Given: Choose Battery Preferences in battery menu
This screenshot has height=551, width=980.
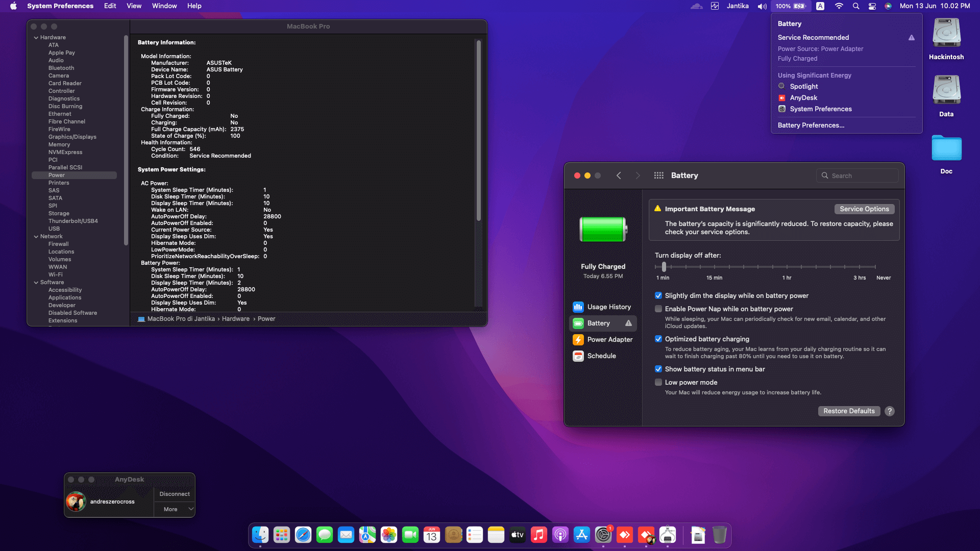Looking at the screenshot, I should pyautogui.click(x=811, y=126).
